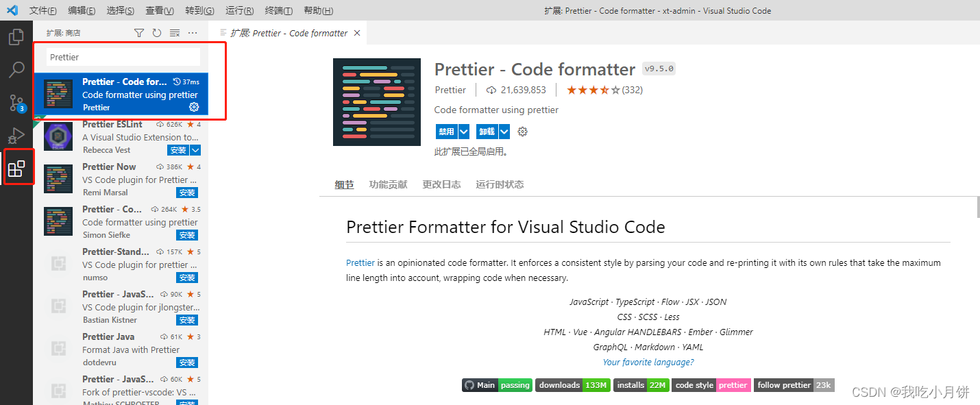Viewport: 980px width, 405px height.
Task: Click the 禁用 button
Action: pyautogui.click(x=447, y=132)
